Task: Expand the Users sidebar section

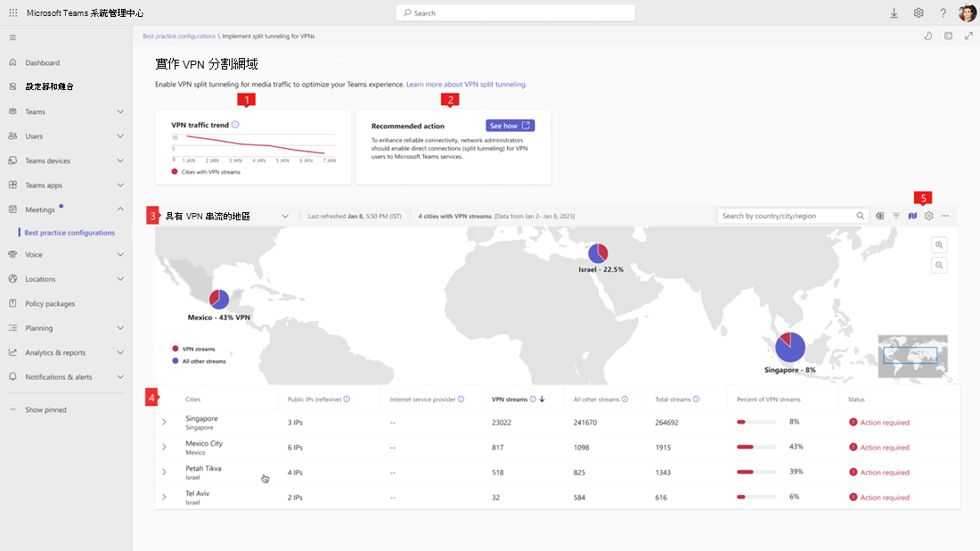Action: (x=120, y=136)
